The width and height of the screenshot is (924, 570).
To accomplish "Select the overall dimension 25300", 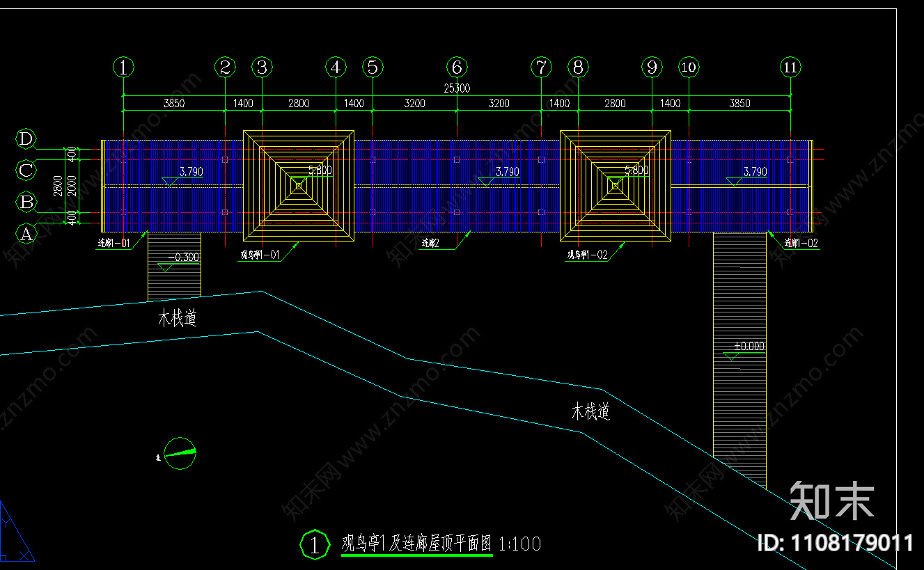I will [456, 88].
